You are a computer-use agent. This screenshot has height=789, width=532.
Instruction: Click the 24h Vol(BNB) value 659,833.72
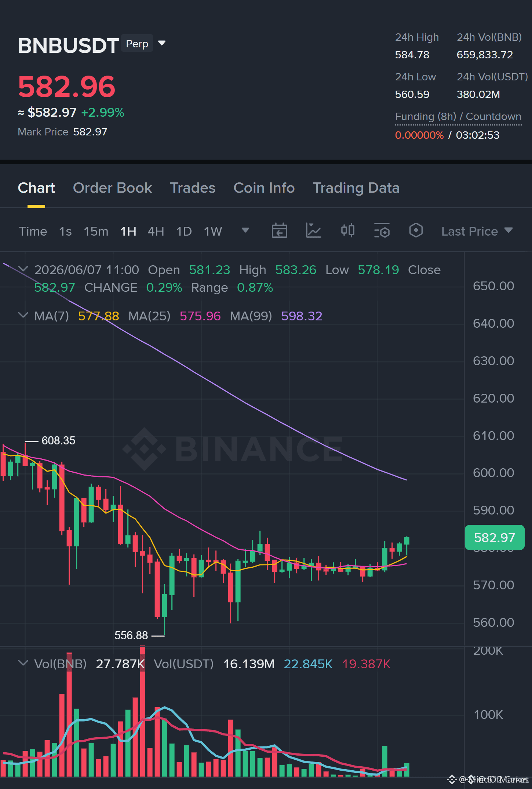pyautogui.click(x=485, y=55)
